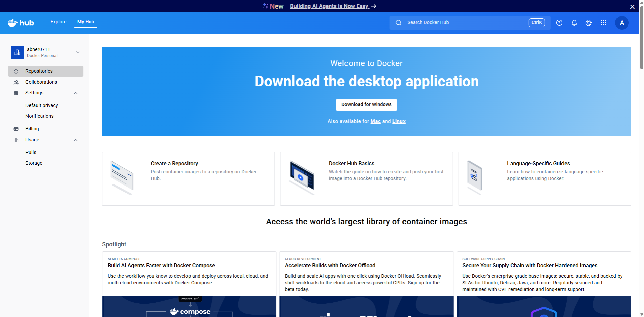Click the 'AI MEETS COMPOSE' tag
Viewport: 644px width, 317px height.
click(x=124, y=259)
